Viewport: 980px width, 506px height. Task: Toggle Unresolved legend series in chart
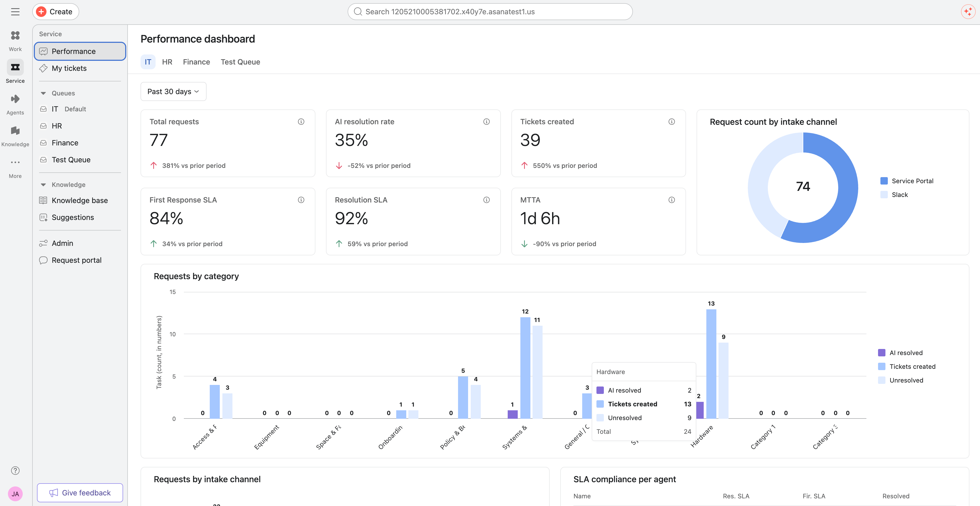click(900, 380)
